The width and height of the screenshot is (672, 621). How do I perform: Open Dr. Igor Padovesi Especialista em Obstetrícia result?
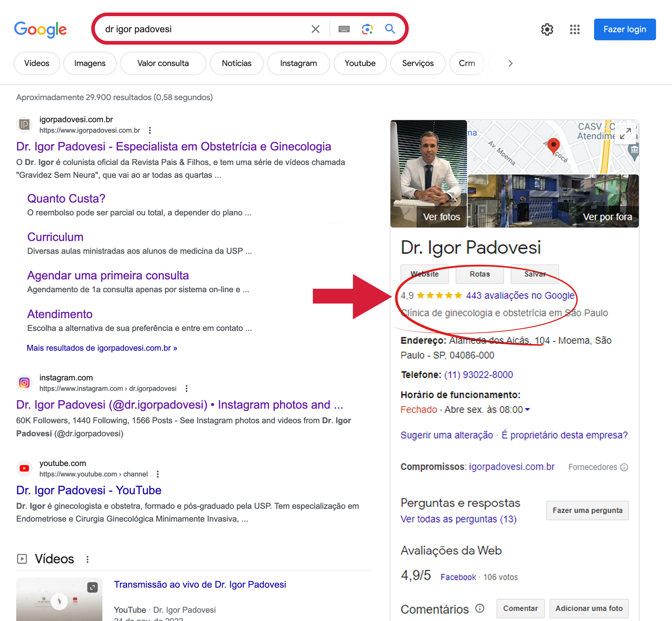tap(174, 147)
